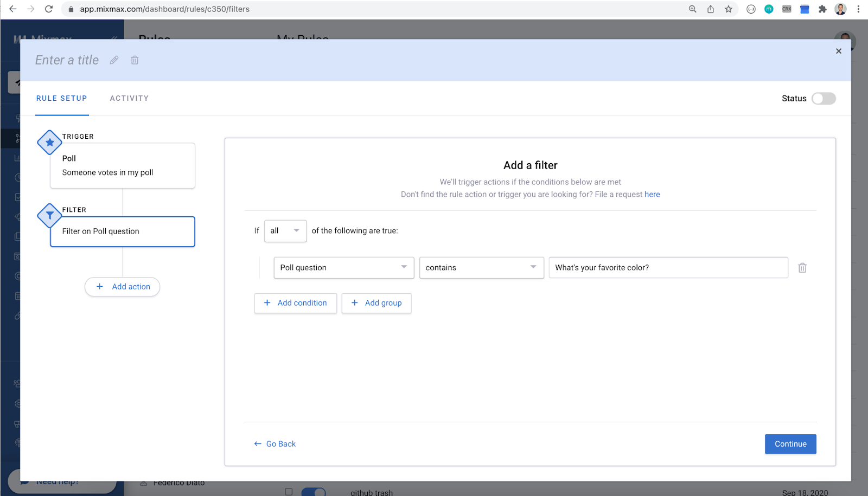868x496 pixels.
Task: Click the favorite color value text field
Action: point(668,268)
